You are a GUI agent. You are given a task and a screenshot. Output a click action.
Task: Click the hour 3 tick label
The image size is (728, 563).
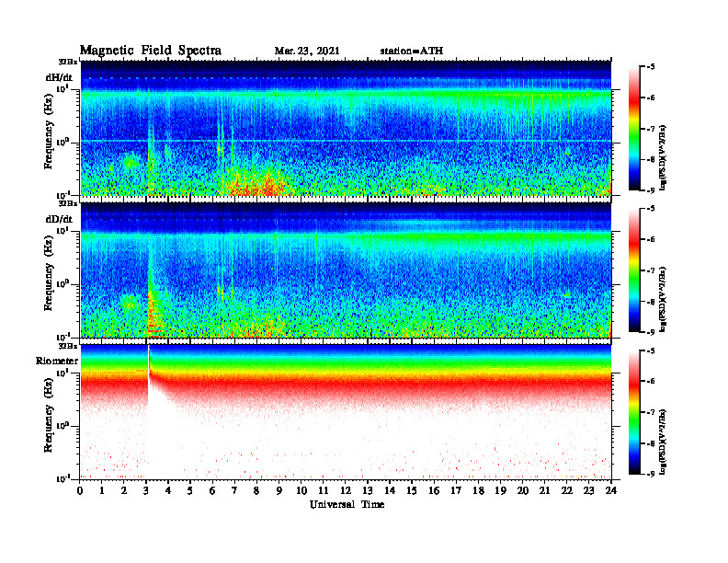tap(146, 490)
